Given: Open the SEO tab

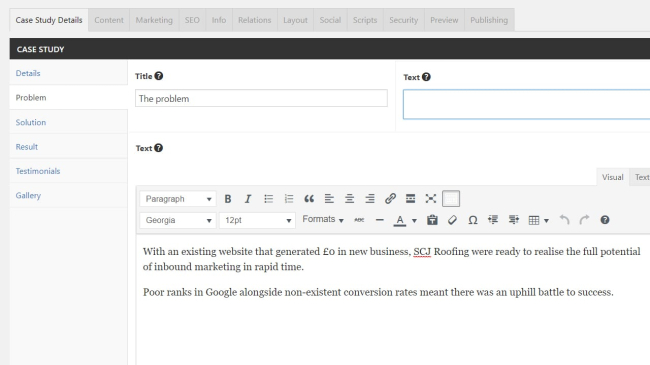Looking at the screenshot, I should click(x=192, y=20).
